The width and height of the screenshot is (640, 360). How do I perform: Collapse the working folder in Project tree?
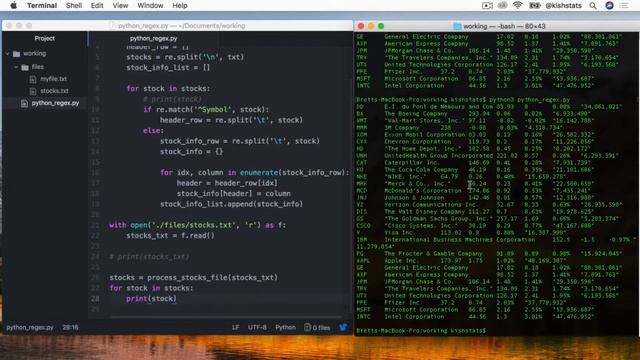click(8, 53)
